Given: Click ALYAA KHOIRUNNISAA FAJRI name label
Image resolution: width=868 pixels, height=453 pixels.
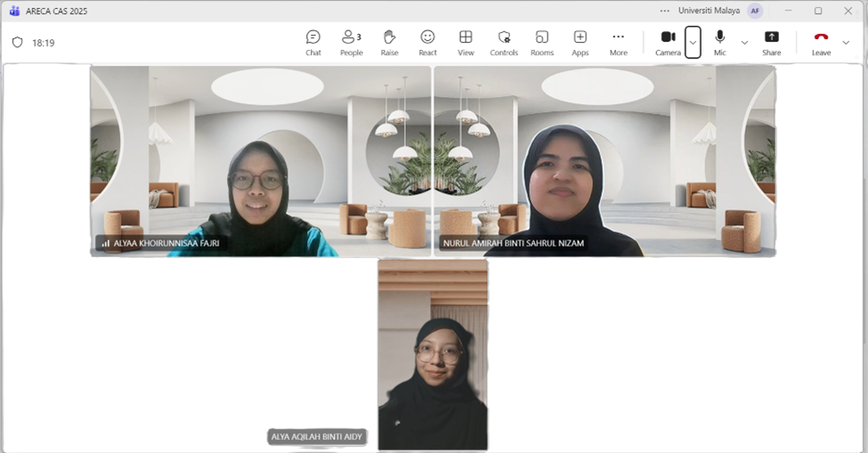Looking at the screenshot, I should click(166, 243).
